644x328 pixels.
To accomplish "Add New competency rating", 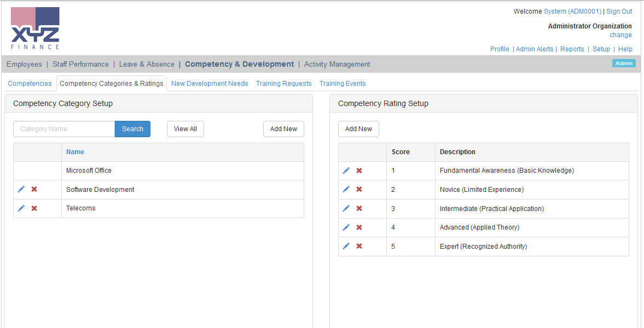I will point(358,129).
